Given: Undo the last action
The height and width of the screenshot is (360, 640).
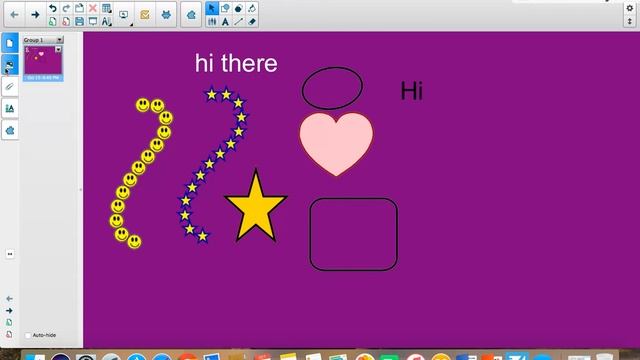Looking at the screenshot, I should tap(53, 8).
